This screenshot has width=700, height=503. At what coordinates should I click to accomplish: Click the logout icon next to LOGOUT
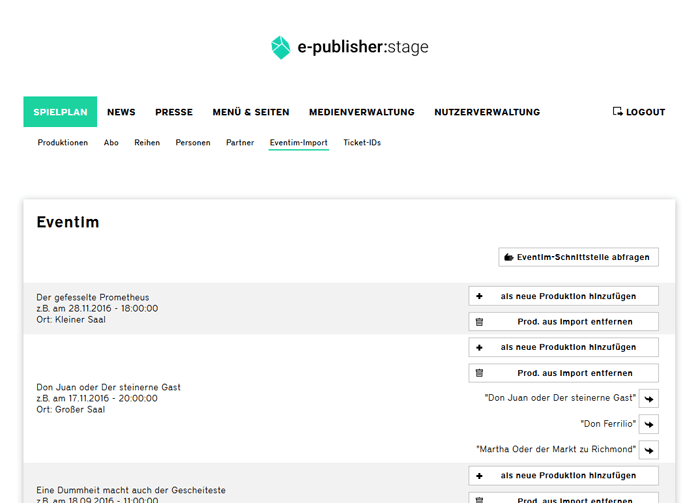[617, 112]
